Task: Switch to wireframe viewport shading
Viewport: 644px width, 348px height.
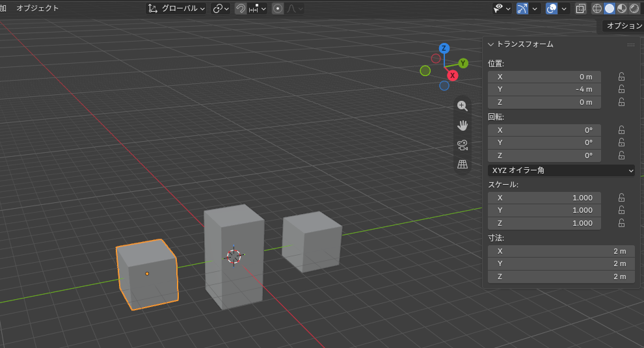Action: [x=597, y=8]
